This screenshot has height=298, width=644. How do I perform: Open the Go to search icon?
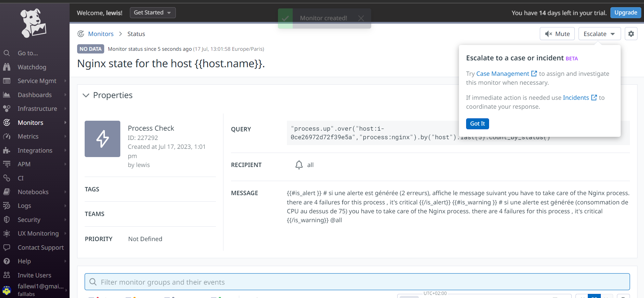(x=7, y=53)
